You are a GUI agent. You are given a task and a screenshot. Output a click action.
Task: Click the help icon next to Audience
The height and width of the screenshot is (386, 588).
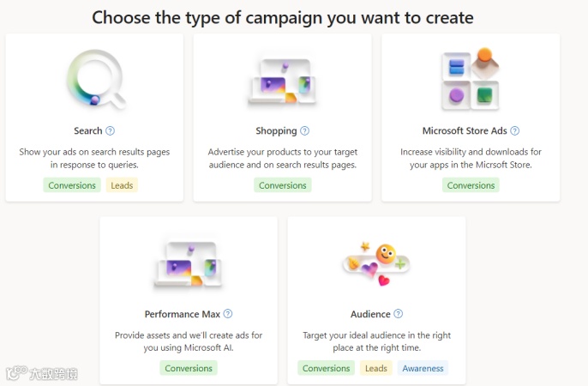(399, 314)
